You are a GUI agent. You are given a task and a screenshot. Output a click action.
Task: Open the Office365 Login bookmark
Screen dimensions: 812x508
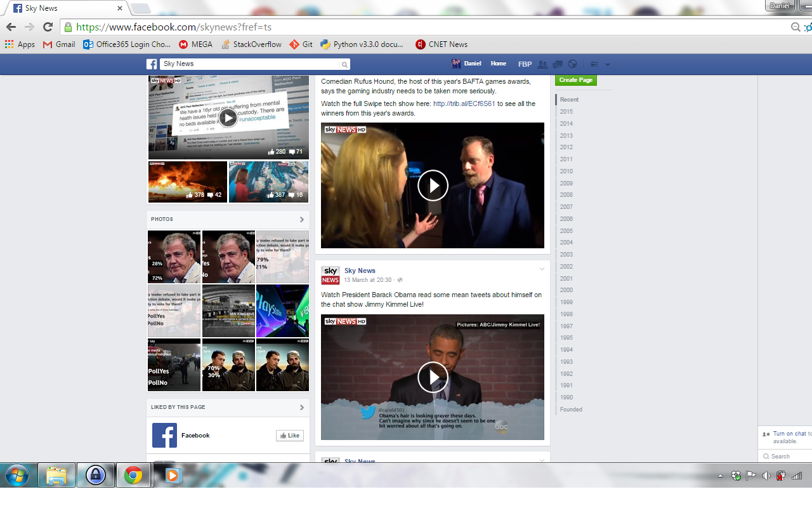pyautogui.click(x=127, y=44)
